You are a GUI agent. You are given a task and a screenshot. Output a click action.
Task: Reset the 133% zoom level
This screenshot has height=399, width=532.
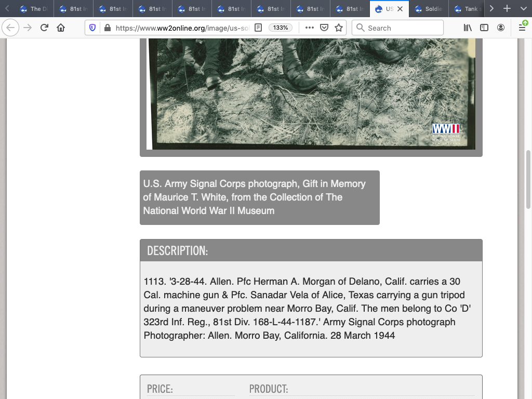pyautogui.click(x=281, y=28)
